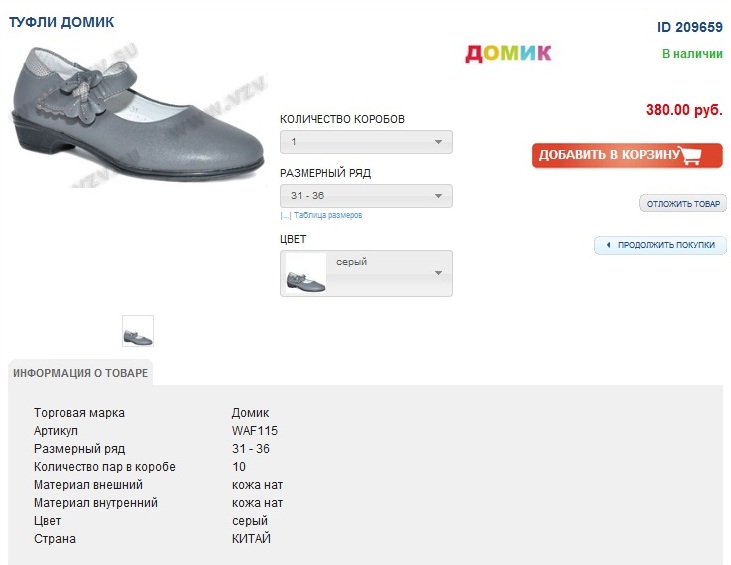Click the 380.00 руб. price
Screen dimensions: 731x565
(x=684, y=110)
